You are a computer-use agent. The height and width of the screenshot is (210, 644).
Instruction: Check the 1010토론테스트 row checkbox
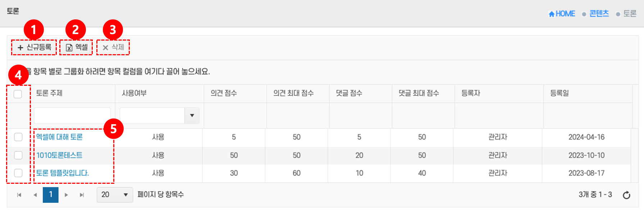(18, 155)
